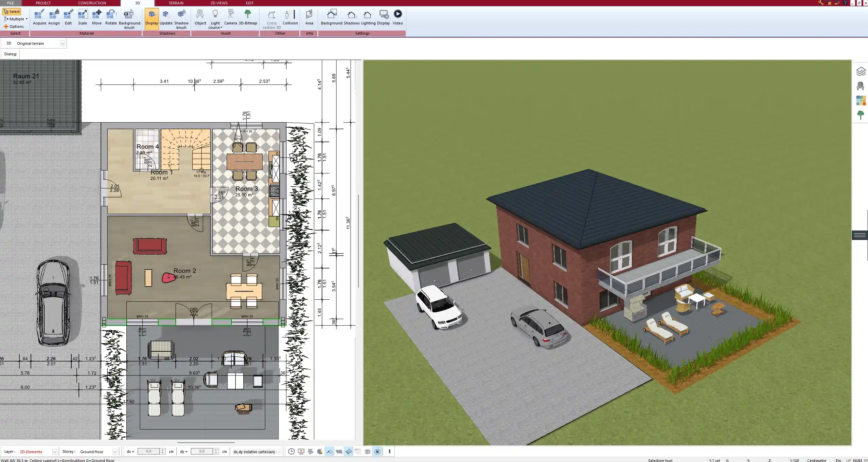This screenshot has width=868, height=462.
Task: Switch to the TERRAIN tab
Action: click(176, 3)
